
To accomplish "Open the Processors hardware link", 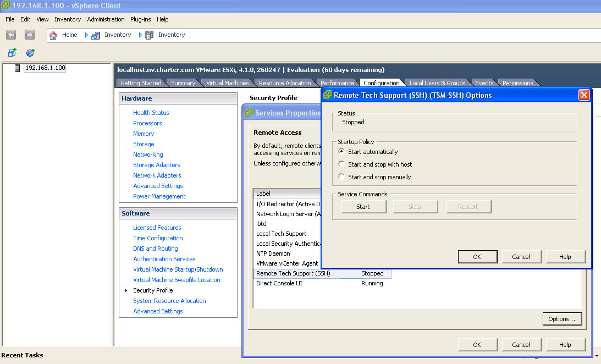I will pos(147,123).
